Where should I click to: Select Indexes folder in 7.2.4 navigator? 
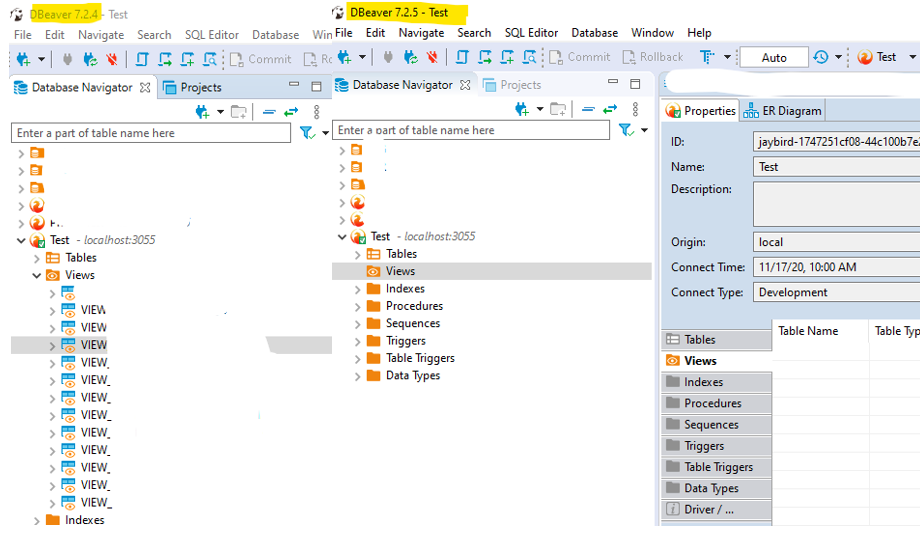click(x=84, y=521)
